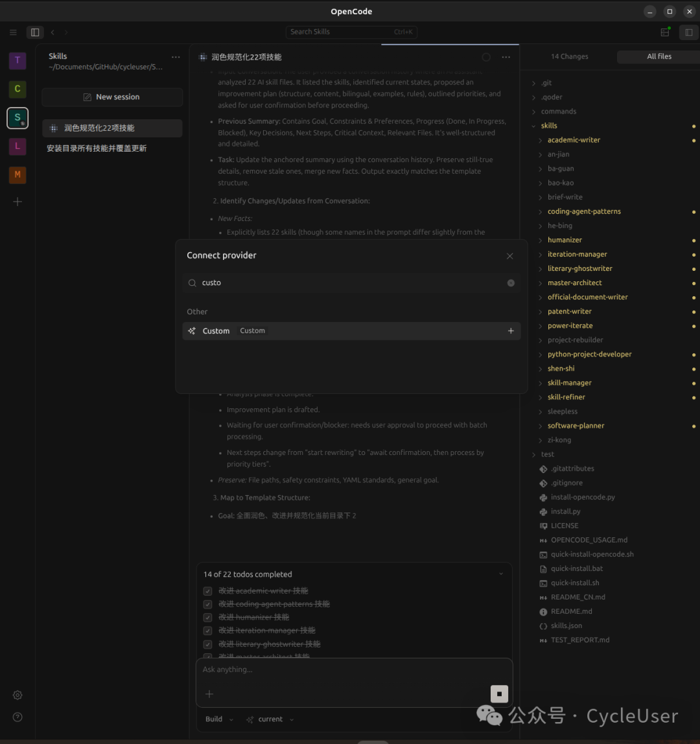Open Skills project options ellipsis
The width and height of the screenshot is (700, 744).
click(x=176, y=57)
